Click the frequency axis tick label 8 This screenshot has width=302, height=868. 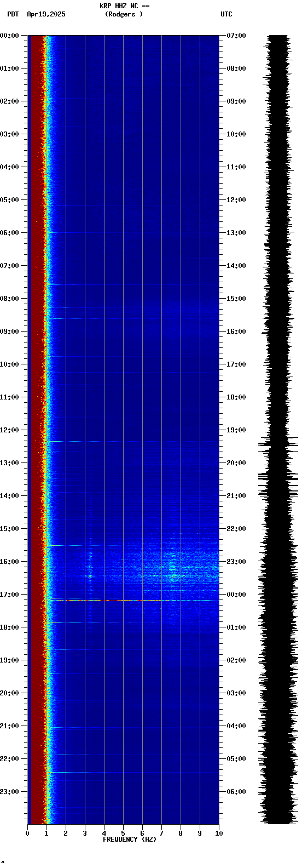pos(181,833)
